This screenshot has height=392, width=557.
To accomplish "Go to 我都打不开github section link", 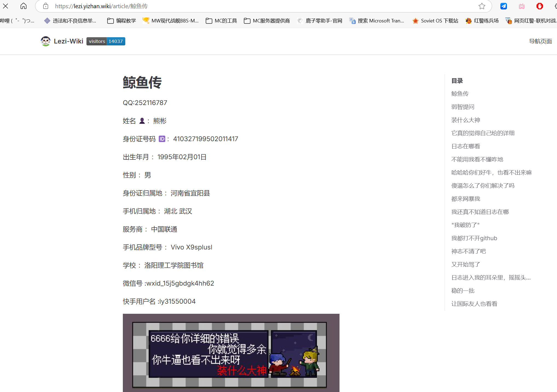I will coord(474,238).
